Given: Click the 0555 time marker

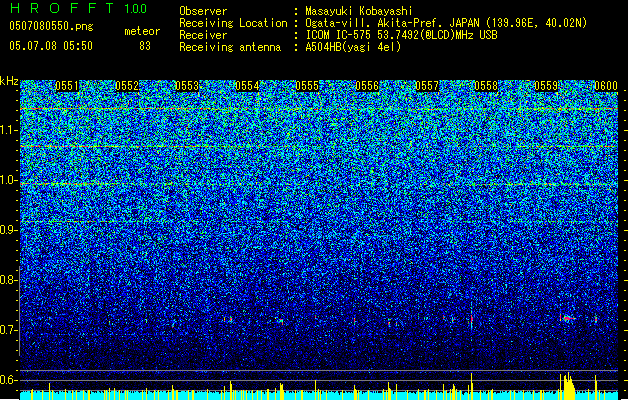Looking at the screenshot, I should click(x=307, y=86).
